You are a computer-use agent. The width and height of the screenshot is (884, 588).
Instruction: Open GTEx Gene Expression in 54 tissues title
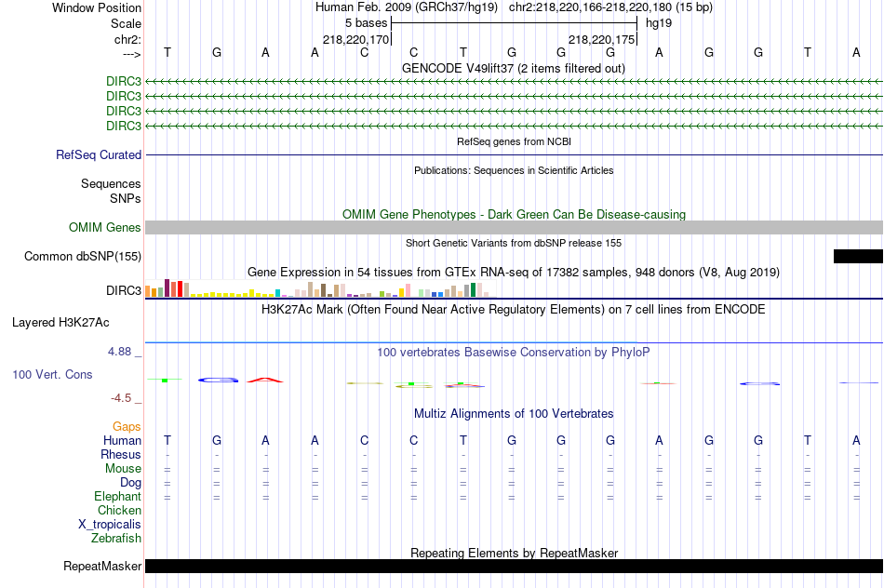(514, 273)
